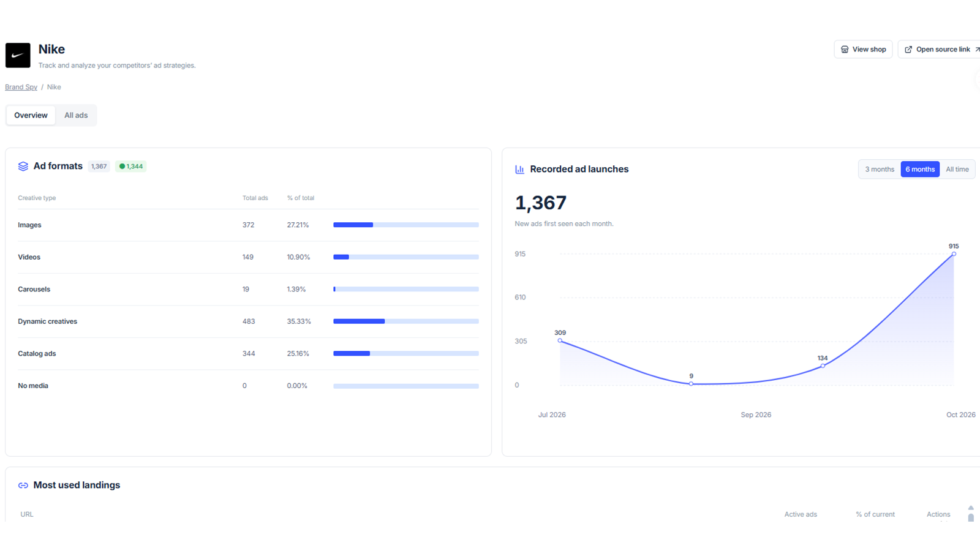Click the grey 1,367 total ads badge
Screen dimensions: 980x551
[99, 167]
